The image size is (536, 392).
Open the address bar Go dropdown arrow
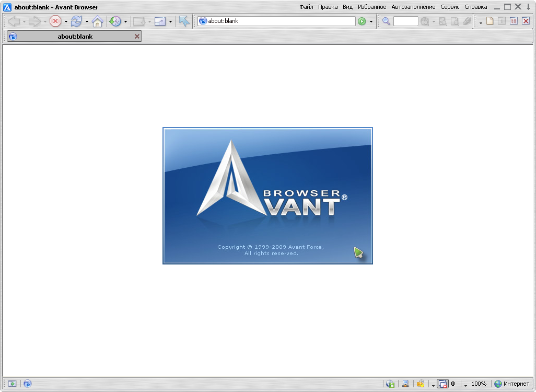coord(371,21)
